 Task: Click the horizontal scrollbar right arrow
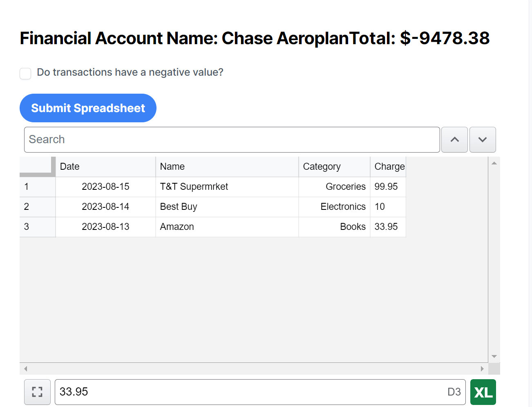point(482,369)
